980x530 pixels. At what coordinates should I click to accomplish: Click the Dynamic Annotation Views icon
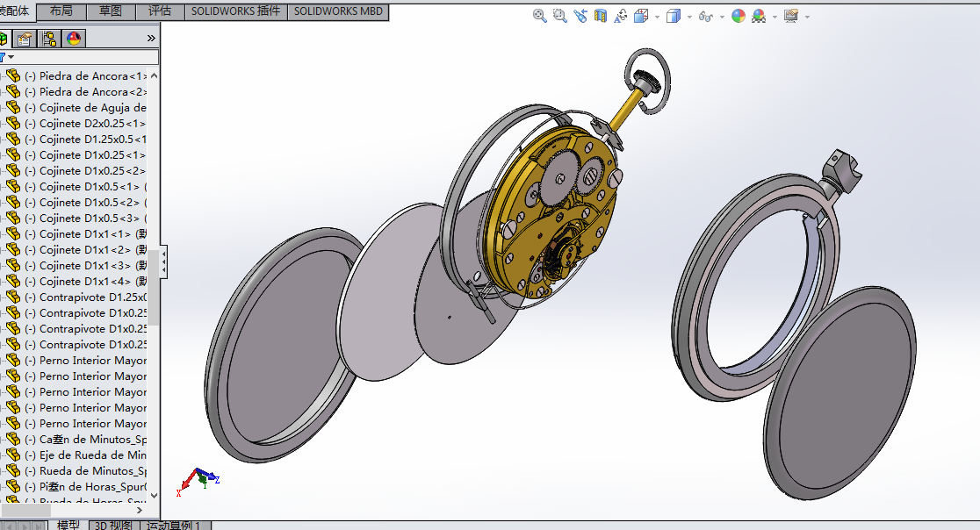point(621,16)
